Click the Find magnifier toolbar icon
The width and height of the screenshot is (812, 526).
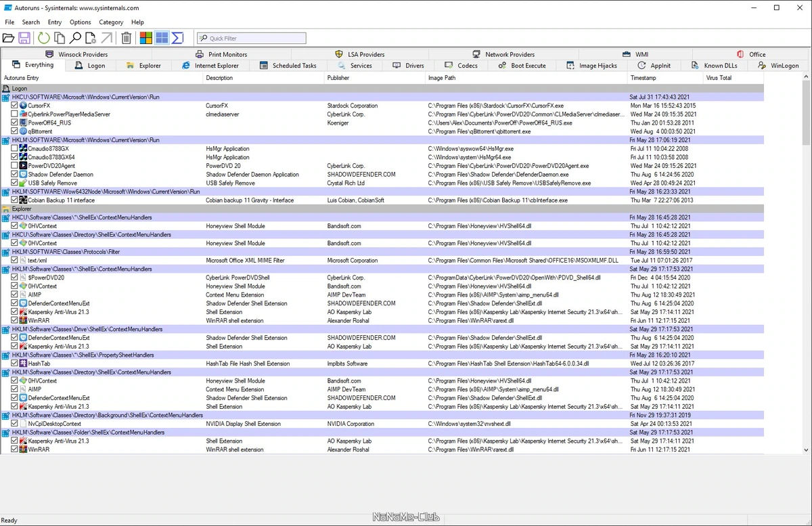pos(76,39)
